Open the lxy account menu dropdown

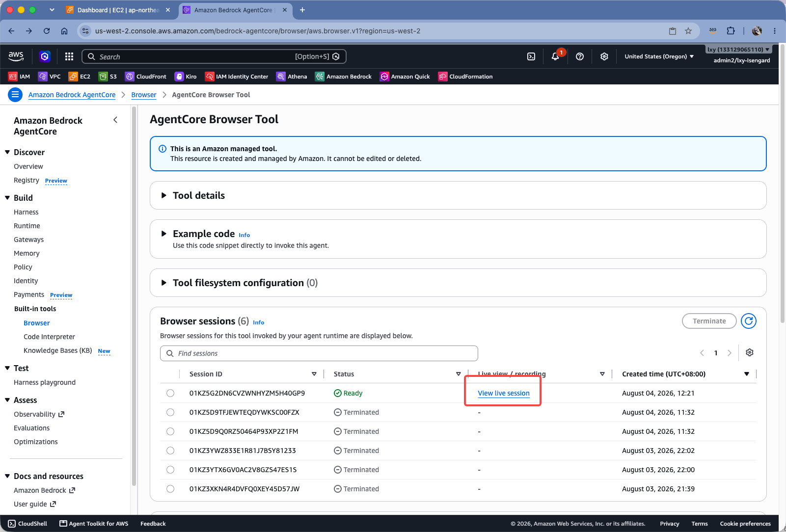[739, 50]
